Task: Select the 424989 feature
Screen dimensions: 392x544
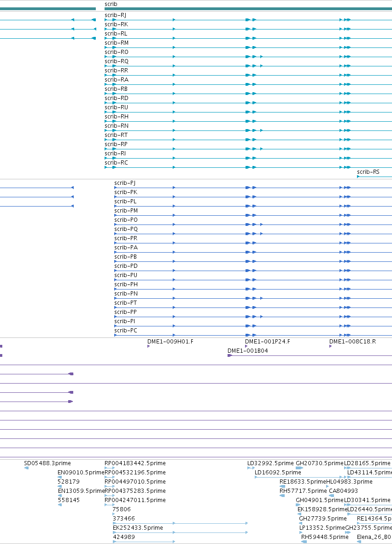Action: (124, 537)
